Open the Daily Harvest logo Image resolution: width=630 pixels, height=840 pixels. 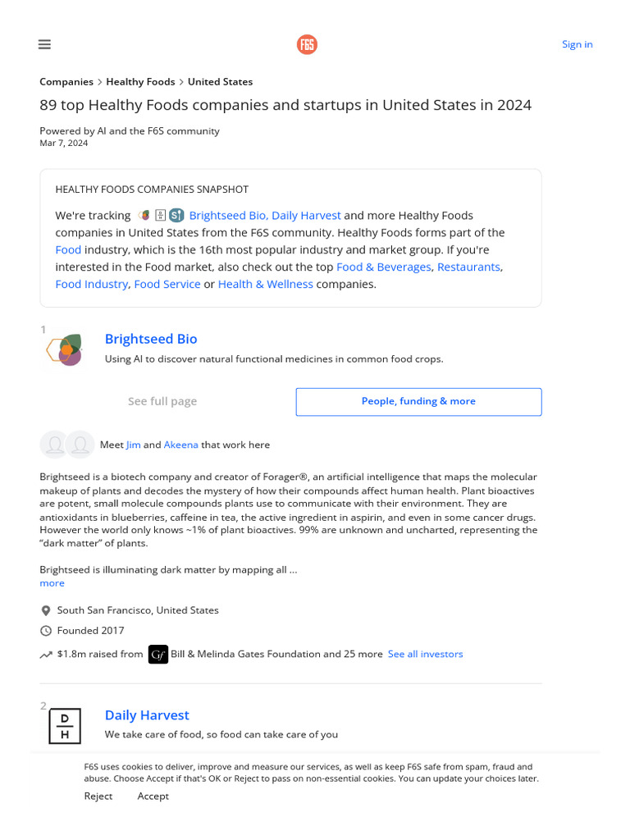pyautogui.click(x=65, y=726)
